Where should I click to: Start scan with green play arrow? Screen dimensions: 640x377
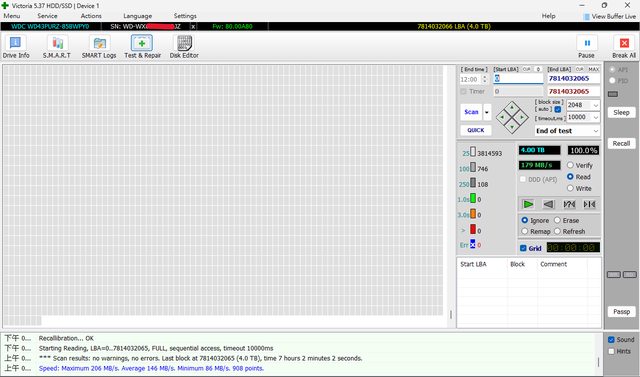coord(528,204)
